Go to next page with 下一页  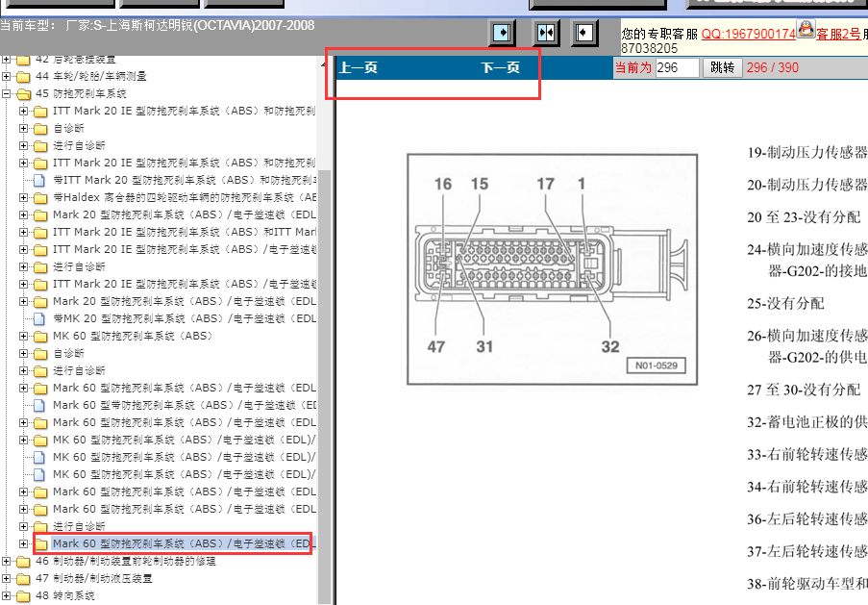501,67
